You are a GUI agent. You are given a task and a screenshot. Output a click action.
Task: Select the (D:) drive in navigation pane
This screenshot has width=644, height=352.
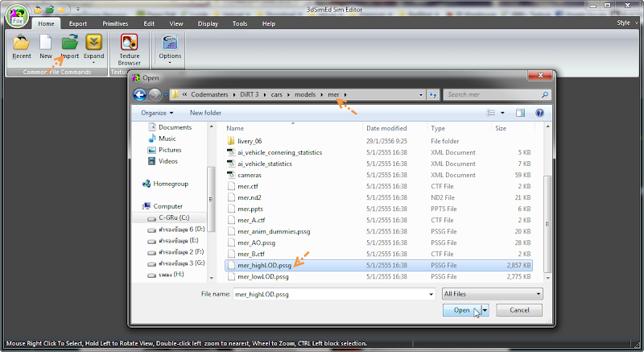click(176, 230)
